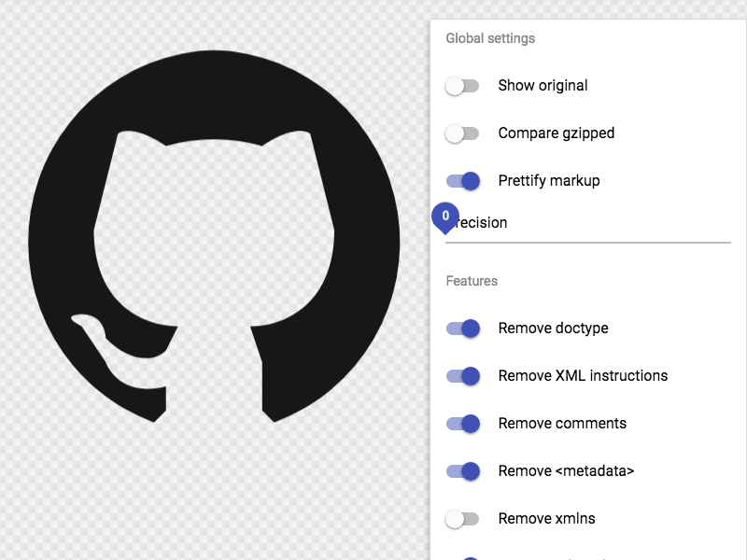Disable the Remove <metadata> switch
This screenshot has height=560, width=747.
[463, 470]
